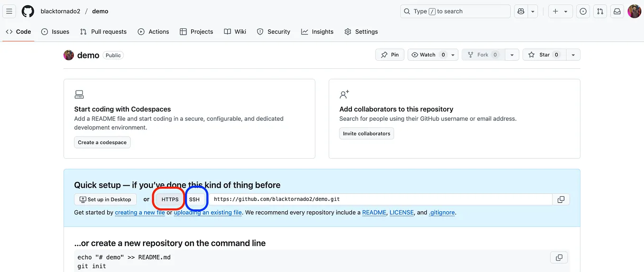644x272 pixels.
Task: Switch to the Projects tab
Action: coord(196,32)
